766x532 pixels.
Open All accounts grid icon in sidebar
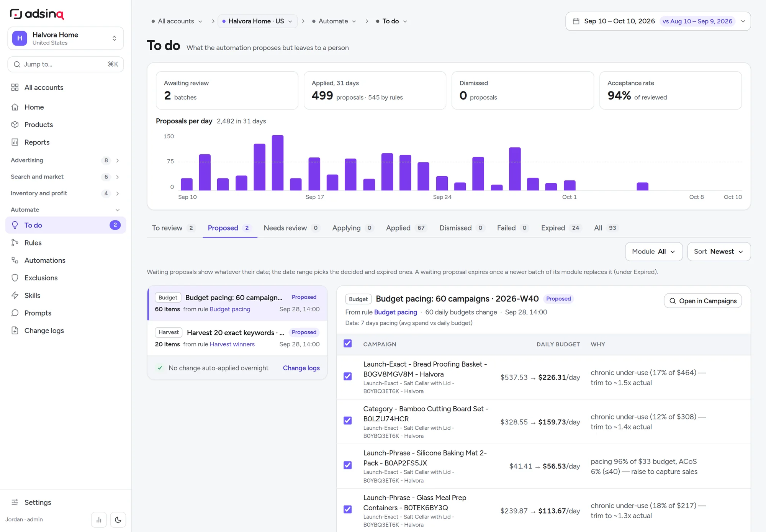pyautogui.click(x=15, y=87)
